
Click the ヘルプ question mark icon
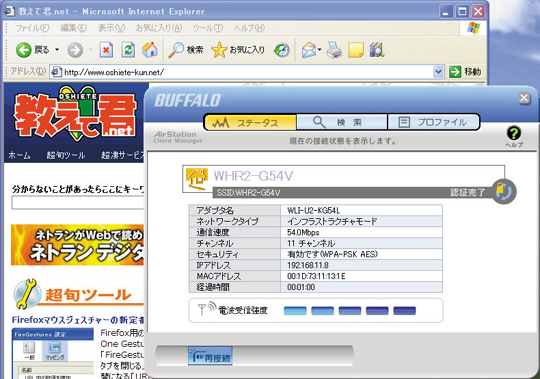pos(514,134)
